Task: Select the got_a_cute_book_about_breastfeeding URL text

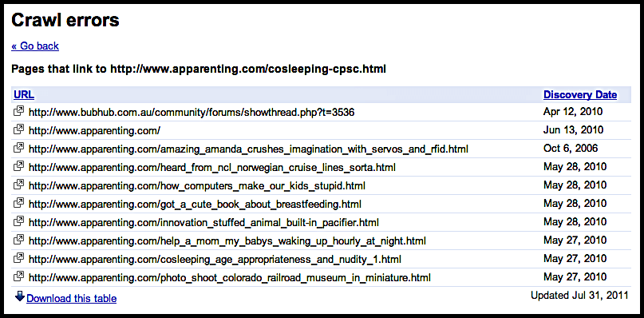Action: [195, 204]
